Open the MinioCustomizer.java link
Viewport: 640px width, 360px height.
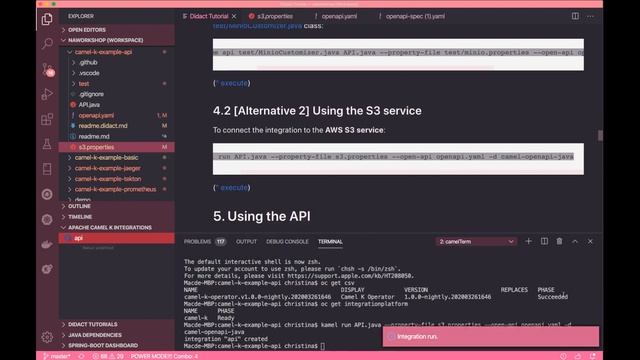pos(257,26)
